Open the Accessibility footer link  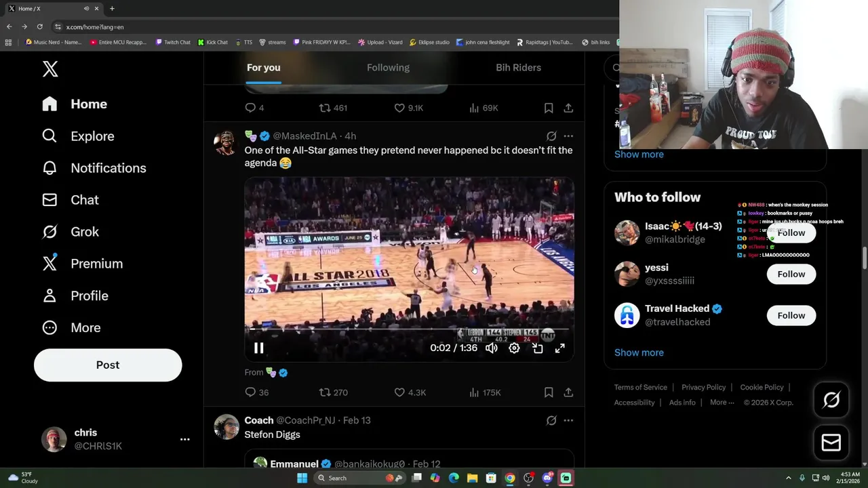[x=634, y=403]
